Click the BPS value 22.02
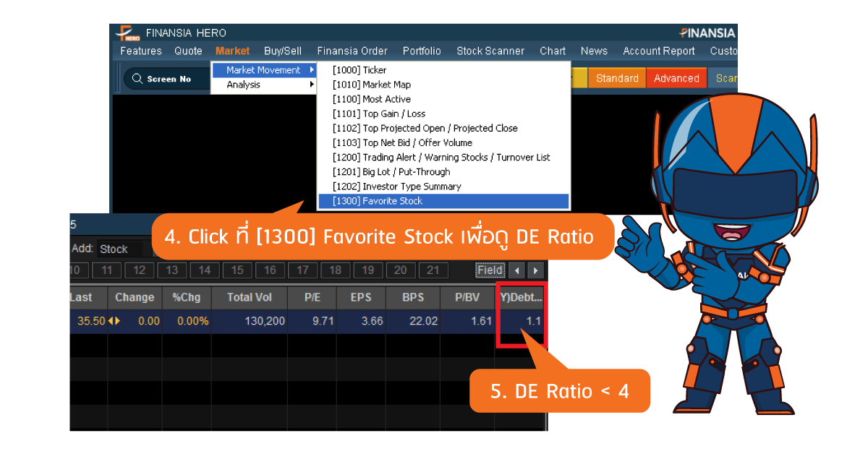Viewport: 868px width, 462px height. (423, 321)
